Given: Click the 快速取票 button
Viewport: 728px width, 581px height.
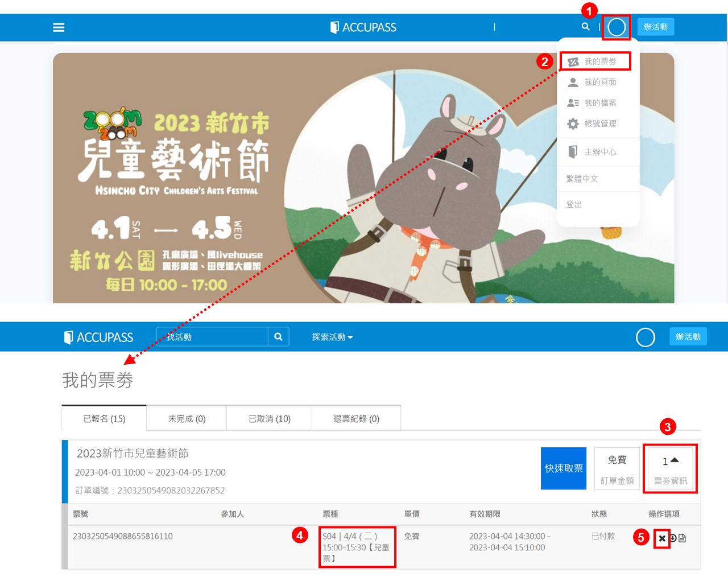Looking at the screenshot, I should [x=563, y=468].
